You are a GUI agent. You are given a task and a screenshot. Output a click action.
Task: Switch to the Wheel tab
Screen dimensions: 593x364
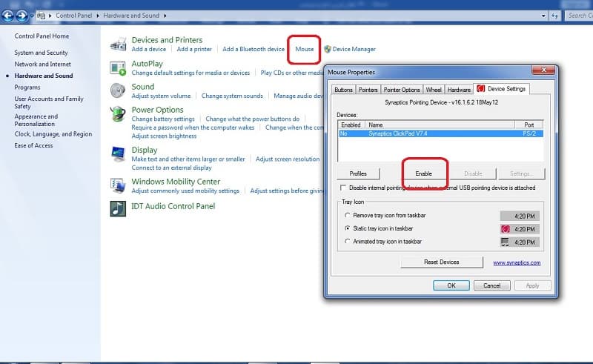pyautogui.click(x=434, y=90)
